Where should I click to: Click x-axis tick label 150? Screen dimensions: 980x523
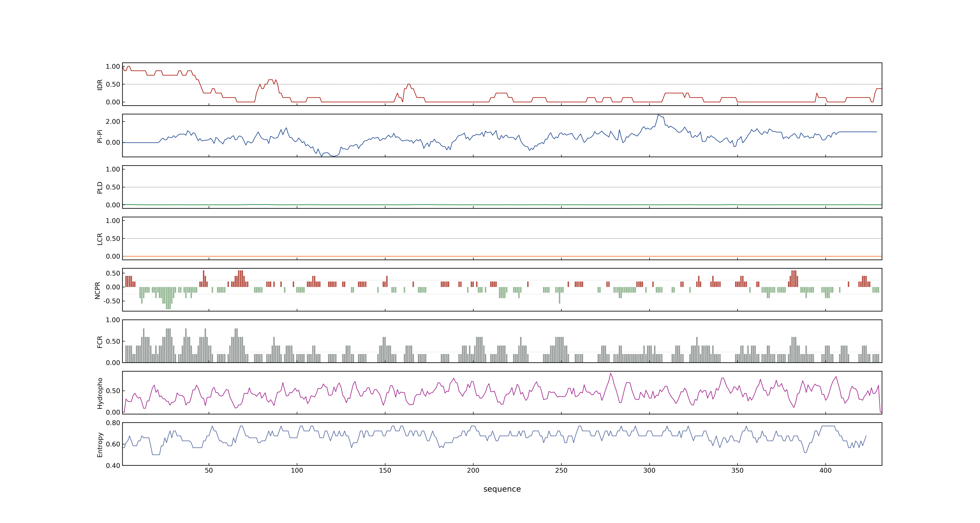click(x=385, y=470)
